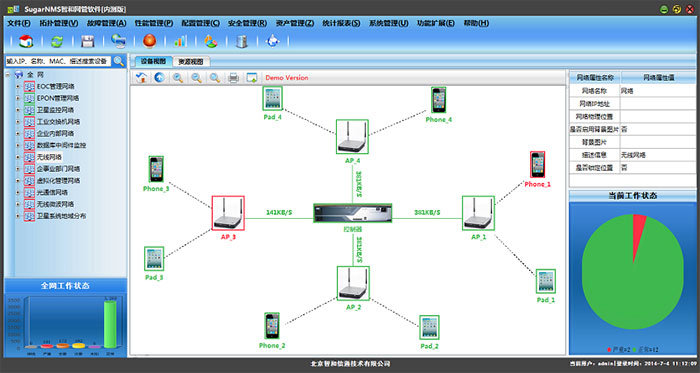Open the bar chart performance icon
The image size is (700, 373).
(x=180, y=41)
